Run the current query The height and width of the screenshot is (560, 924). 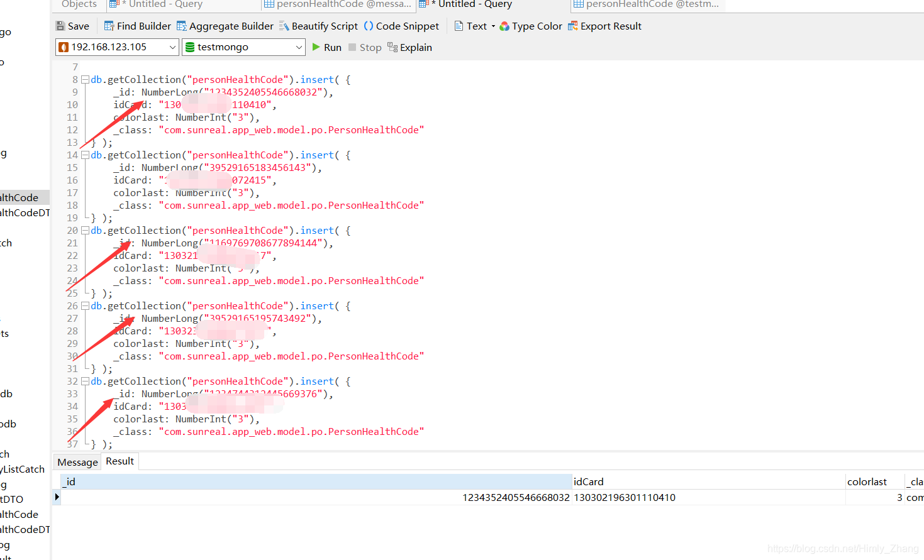tap(326, 47)
